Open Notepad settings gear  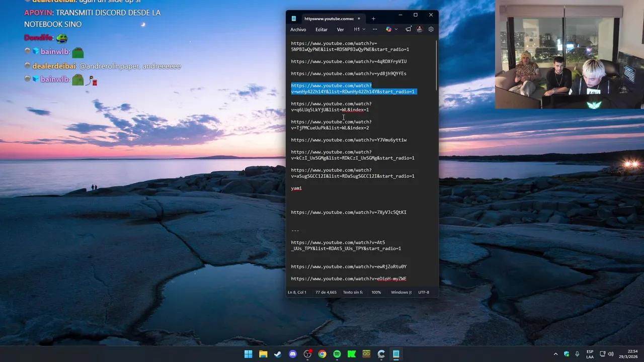pos(431,29)
